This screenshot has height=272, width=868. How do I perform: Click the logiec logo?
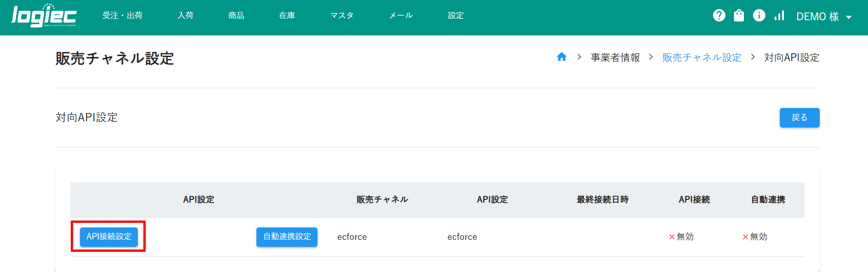point(44,16)
